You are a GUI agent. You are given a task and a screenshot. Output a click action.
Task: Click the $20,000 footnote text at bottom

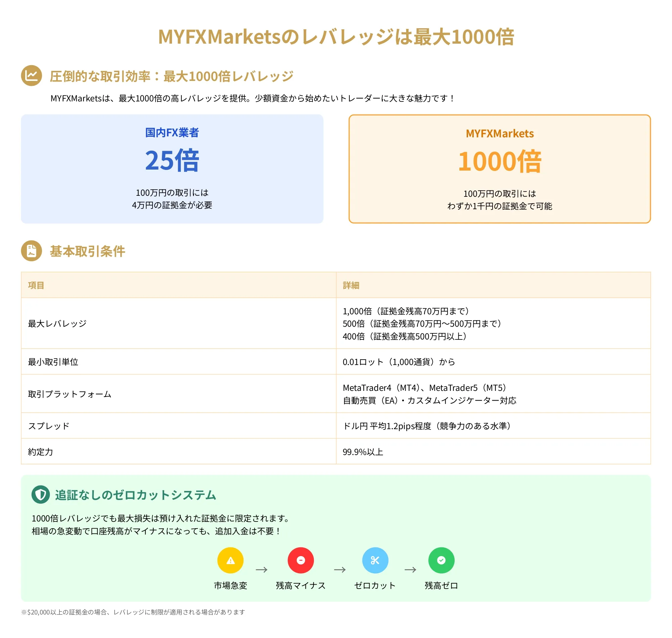pyautogui.click(x=133, y=612)
